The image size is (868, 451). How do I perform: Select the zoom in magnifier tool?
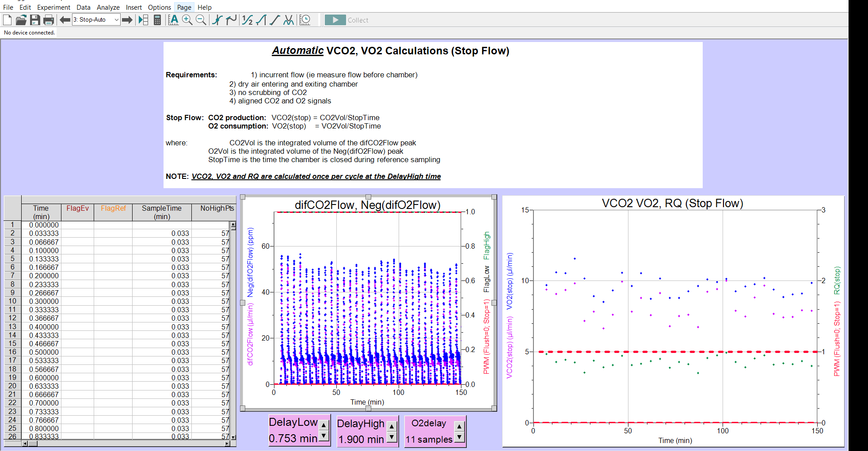pos(187,20)
